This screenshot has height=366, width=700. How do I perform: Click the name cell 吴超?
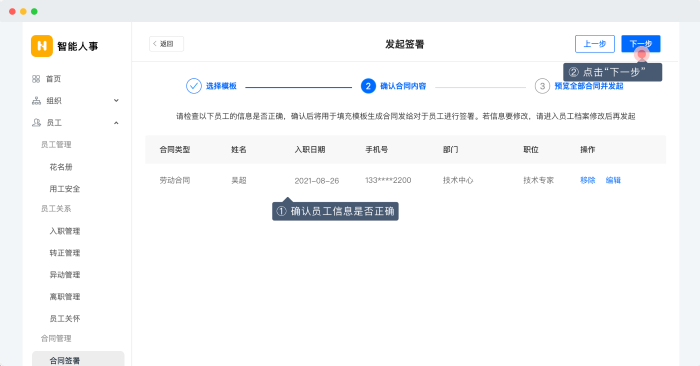tap(239, 180)
